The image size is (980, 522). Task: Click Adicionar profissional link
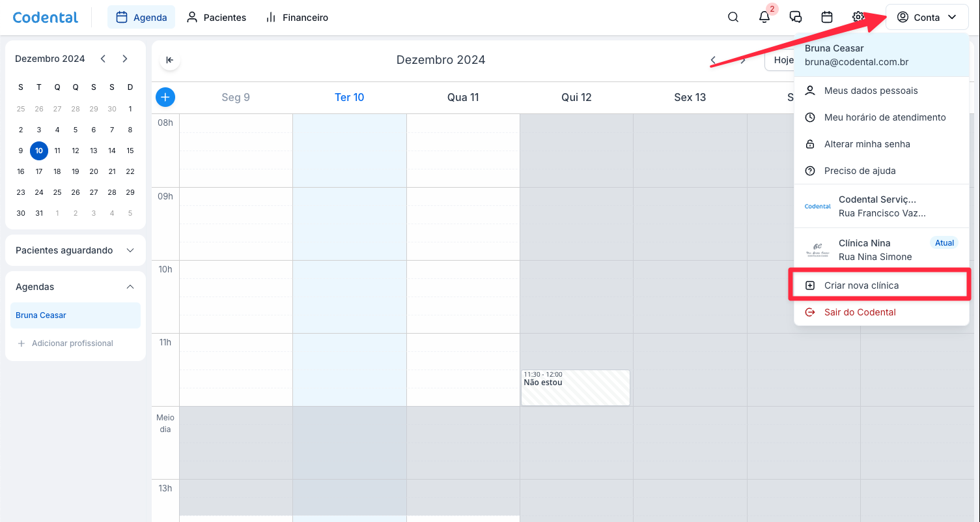(x=72, y=343)
